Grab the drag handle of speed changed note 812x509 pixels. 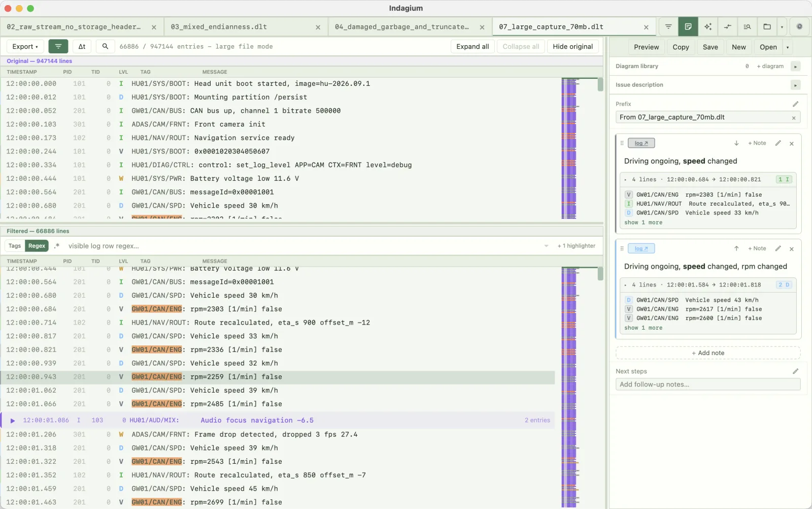point(622,143)
